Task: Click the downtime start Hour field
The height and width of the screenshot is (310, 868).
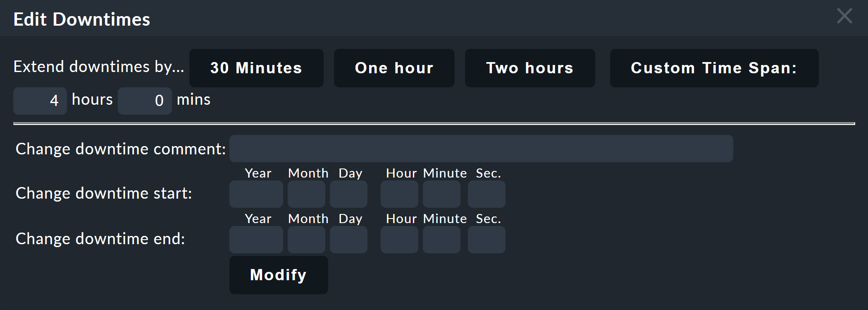Action: tap(399, 194)
